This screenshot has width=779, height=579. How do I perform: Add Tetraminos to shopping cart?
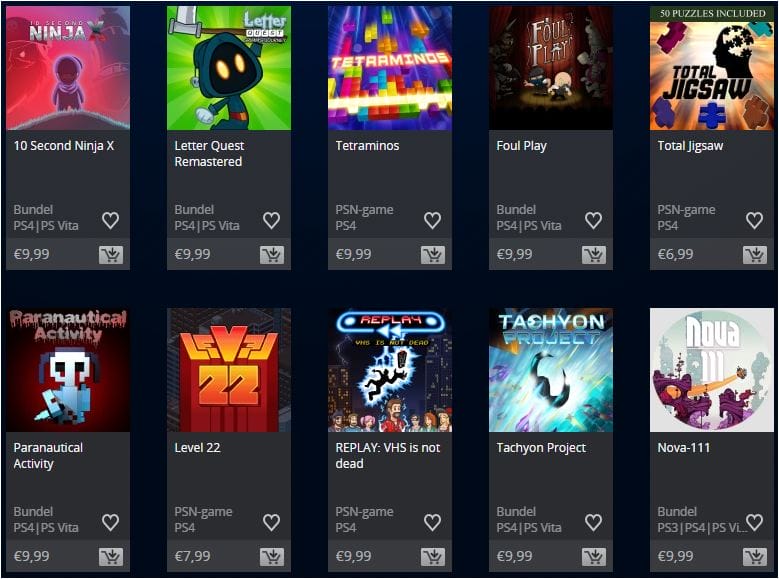433,255
